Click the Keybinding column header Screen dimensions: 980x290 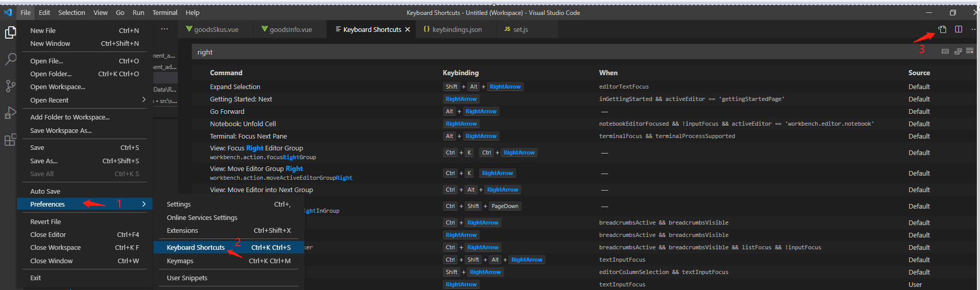click(x=460, y=73)
